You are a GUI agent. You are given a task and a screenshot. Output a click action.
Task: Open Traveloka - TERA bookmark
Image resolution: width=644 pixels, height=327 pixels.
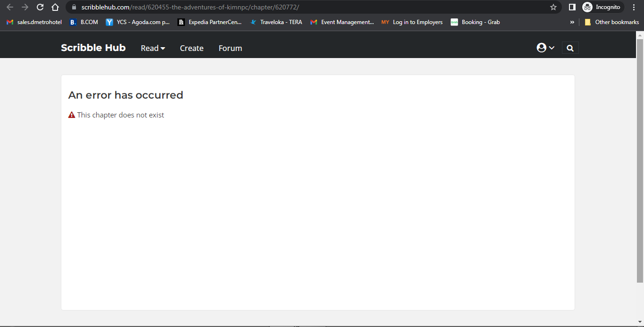pyautogui.click(x=276, y=22)
